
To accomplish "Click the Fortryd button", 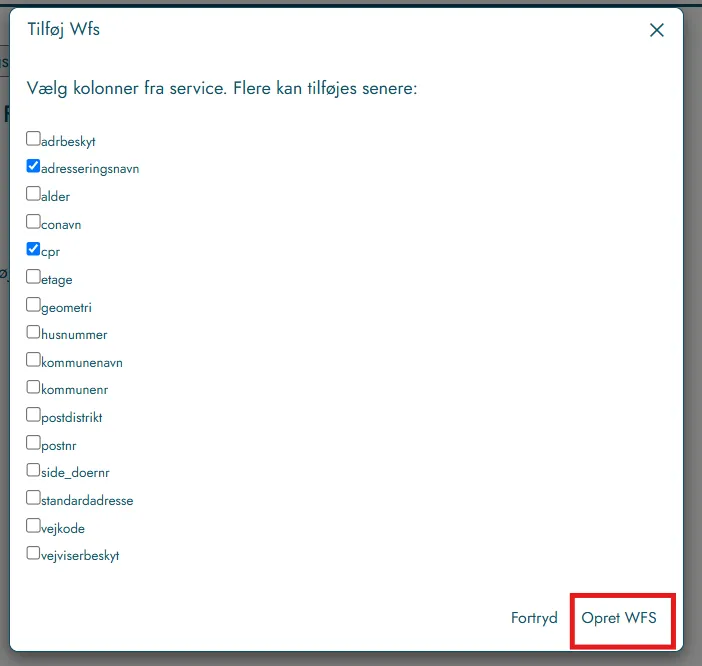I will 534,618.
